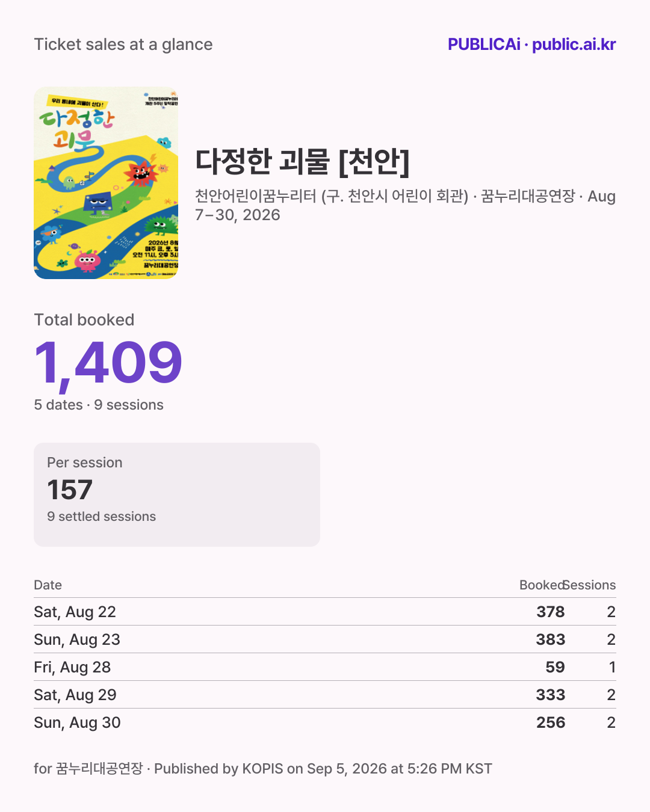The height and width of the screenshot is (812, 650).
Task: Click the Total booked 1,409 figure
Action: pyautogui.click(x=108, y=362)
